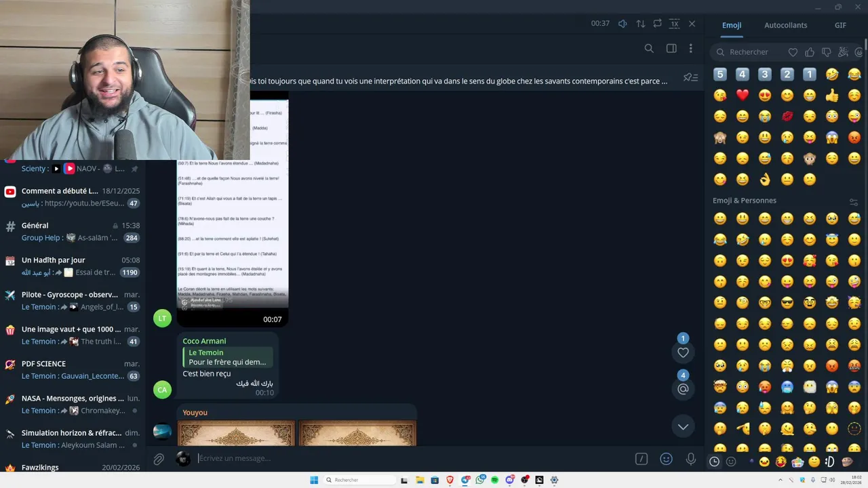
Task: Change the 1X playback speed
Action: (x=674, y=24)
